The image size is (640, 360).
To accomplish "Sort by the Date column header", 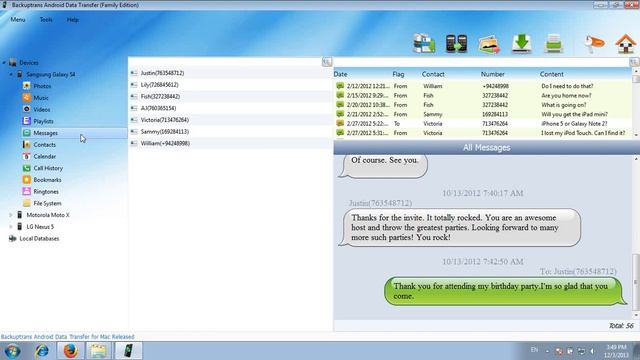I will tap(340, 74).
